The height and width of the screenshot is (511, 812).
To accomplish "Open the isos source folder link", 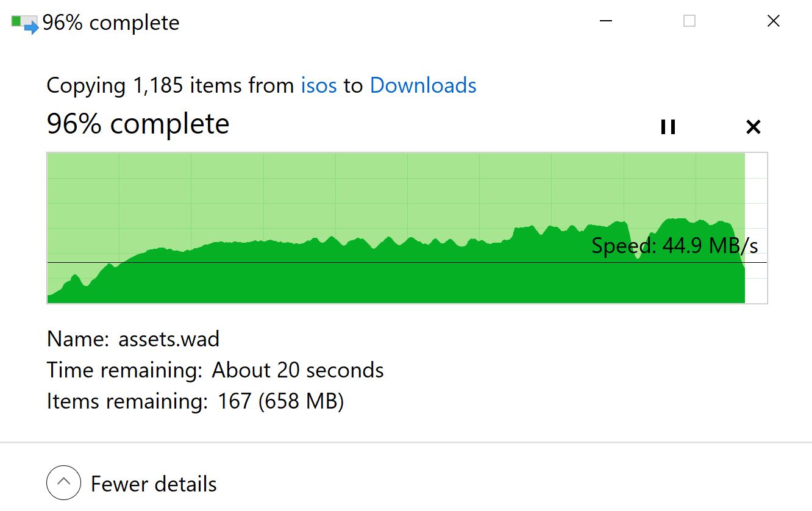I will 319,85.
